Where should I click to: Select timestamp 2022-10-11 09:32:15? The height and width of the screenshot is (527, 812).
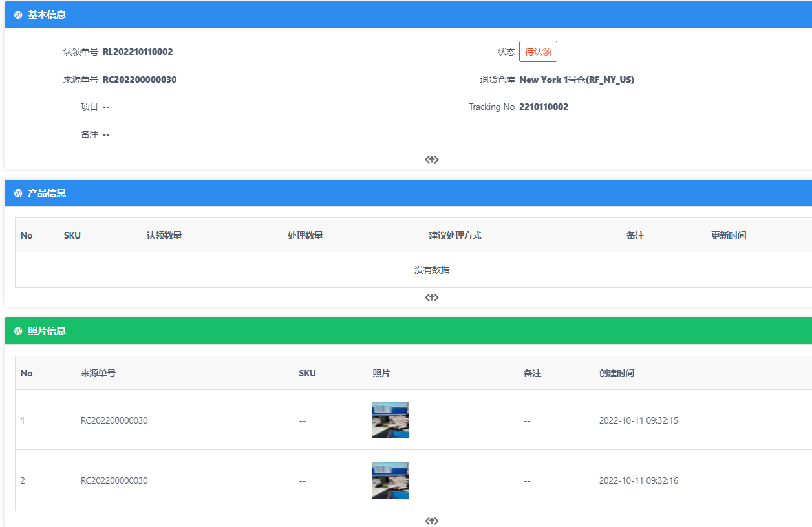[639, 420]
